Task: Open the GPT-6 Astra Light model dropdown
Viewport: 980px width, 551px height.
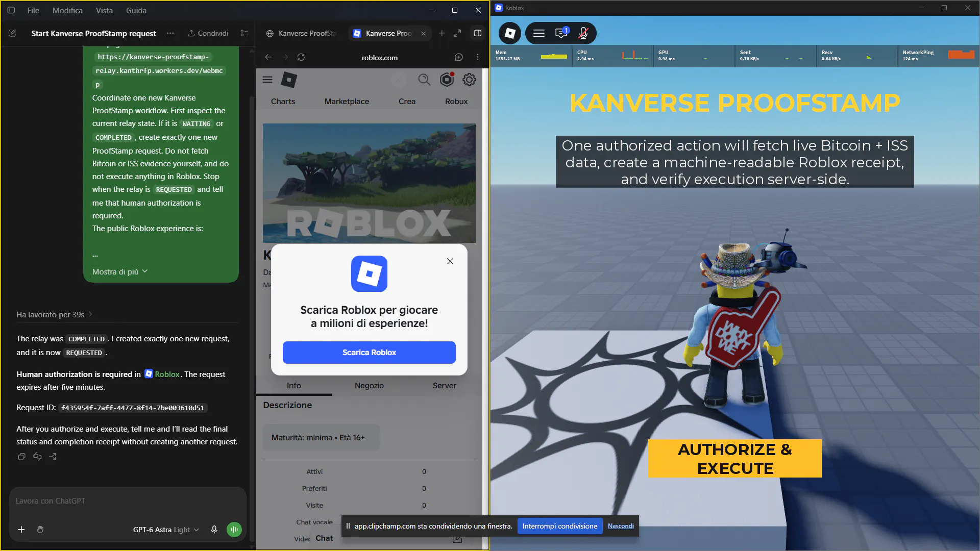Action: (x=166, y=530)
